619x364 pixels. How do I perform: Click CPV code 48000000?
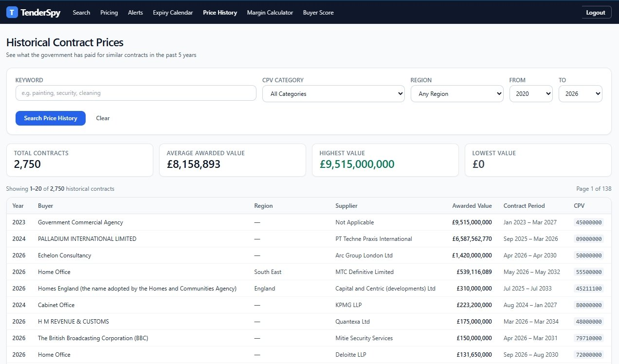click(x=589, y=322)
